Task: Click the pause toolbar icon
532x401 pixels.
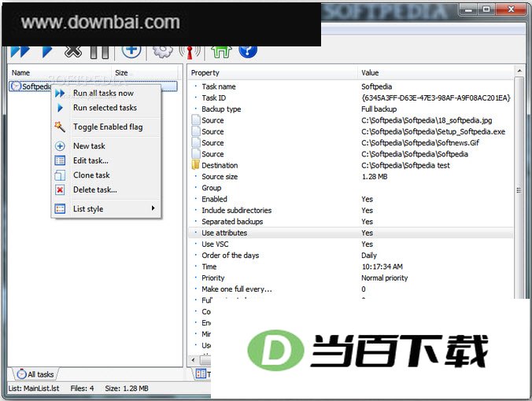Action: 100,52
